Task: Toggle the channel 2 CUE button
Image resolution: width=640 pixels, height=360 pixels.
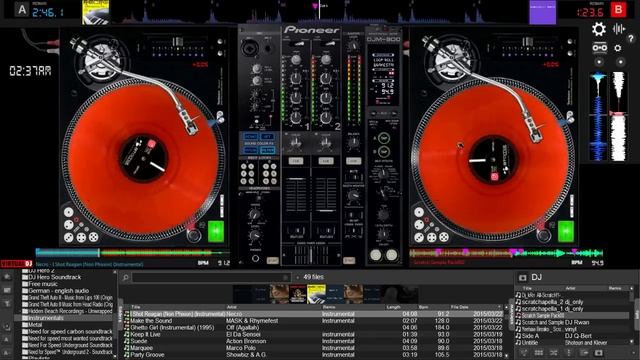Action: tap(326, 161)
